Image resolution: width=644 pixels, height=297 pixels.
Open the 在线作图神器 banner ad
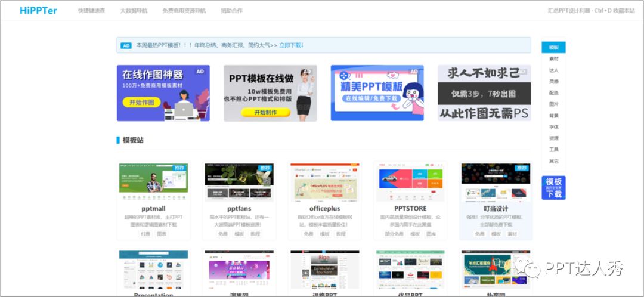point(163,93)
